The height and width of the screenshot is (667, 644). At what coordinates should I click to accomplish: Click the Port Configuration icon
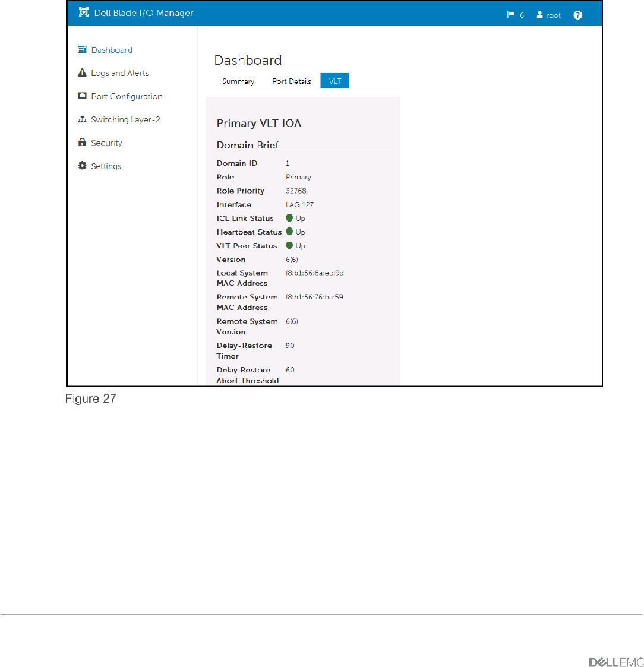pyautogui.click(x=82, y=96)
